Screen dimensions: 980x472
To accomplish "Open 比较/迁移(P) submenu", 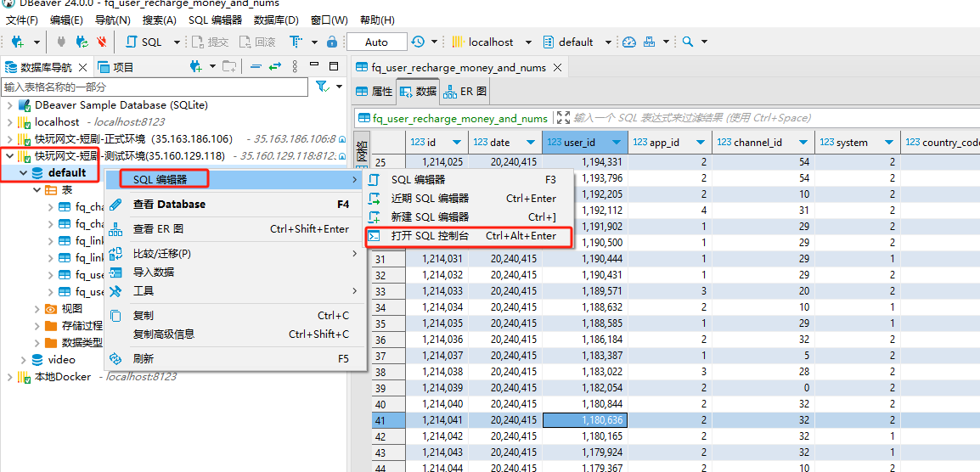I will (234, 254).
